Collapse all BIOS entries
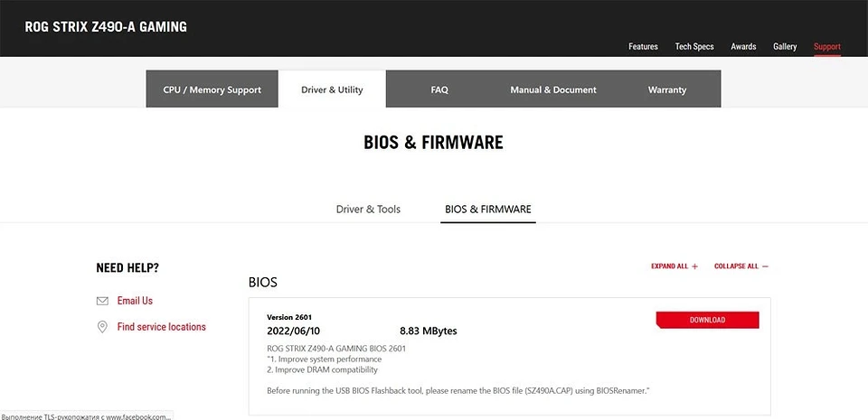868x420 pixels. 741,266
